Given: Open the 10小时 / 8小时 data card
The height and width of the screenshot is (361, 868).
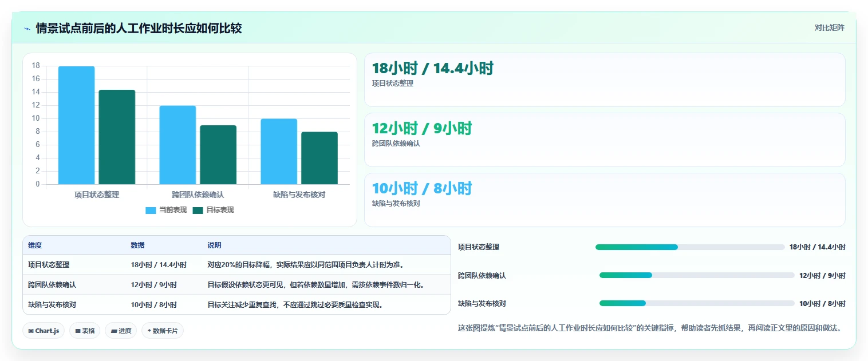Looking at the screenshot, I should click(x=605, y=200).
